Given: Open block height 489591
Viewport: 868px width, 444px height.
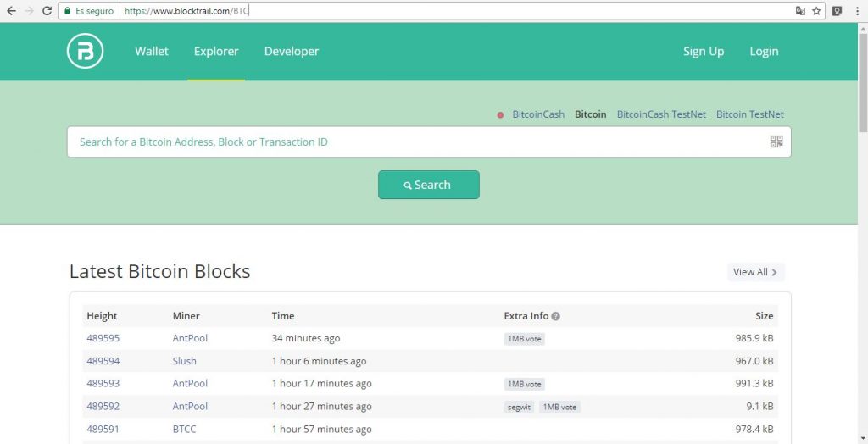Looking at the screenshot, I should pos(103,429).
